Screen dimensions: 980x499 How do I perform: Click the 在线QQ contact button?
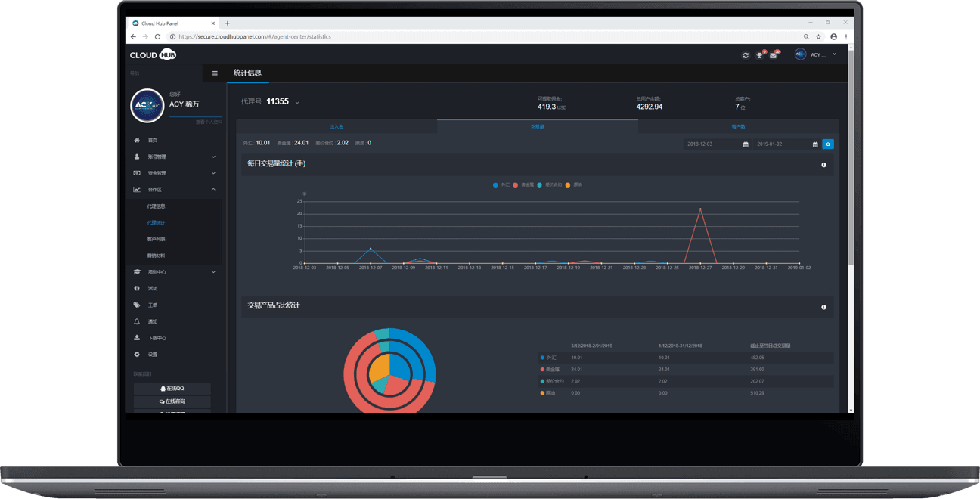[x=172, y=389]
